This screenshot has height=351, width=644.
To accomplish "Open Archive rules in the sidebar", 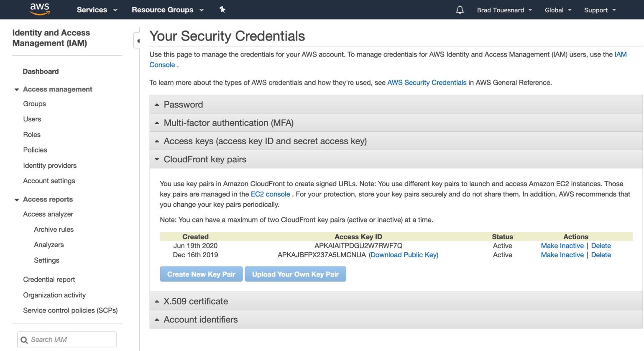I will point(54,229).
